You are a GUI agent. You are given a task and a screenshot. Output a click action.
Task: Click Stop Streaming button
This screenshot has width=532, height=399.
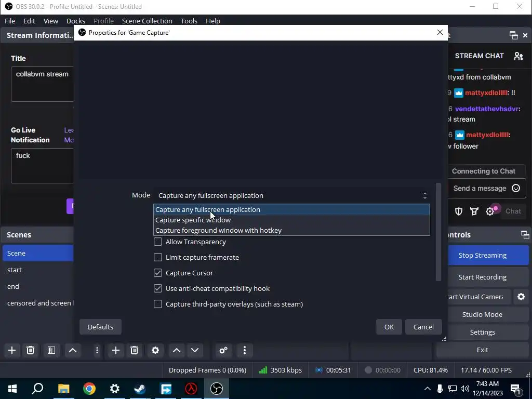[488, 256]
